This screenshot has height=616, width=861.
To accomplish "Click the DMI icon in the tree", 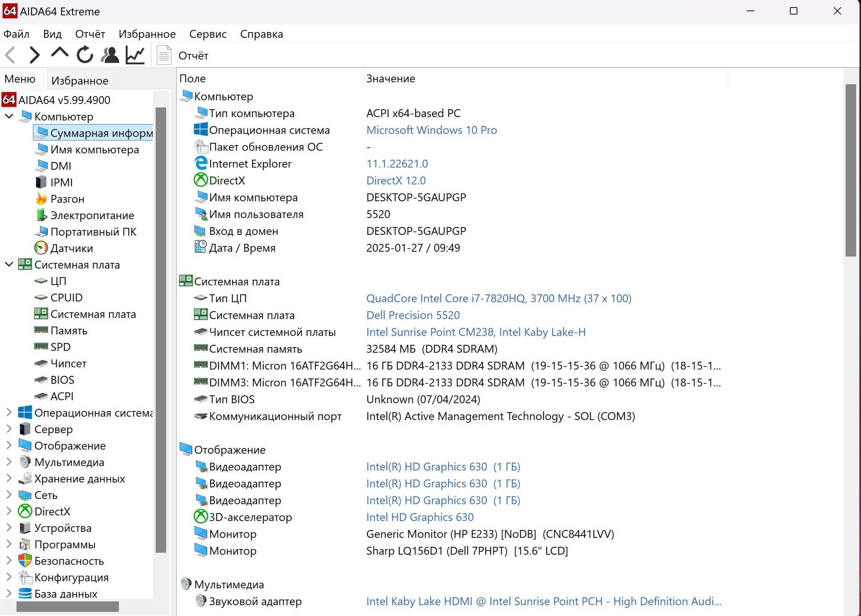I will point(41,166).
